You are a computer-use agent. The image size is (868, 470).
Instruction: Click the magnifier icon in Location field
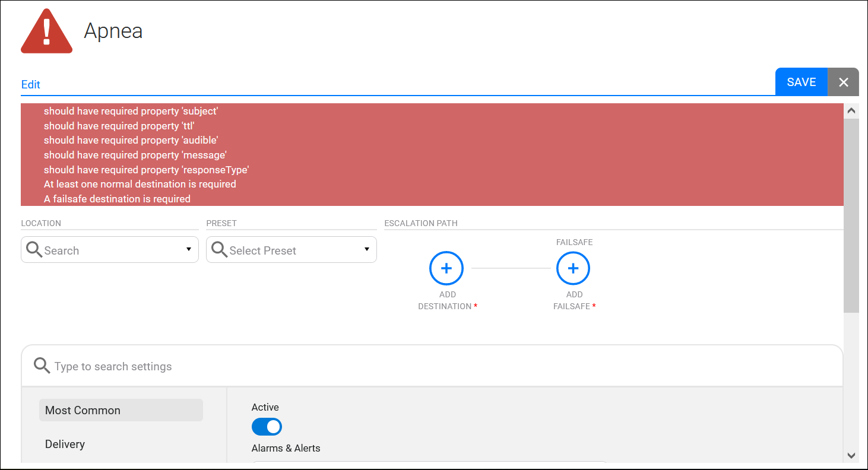pos(34,250)
